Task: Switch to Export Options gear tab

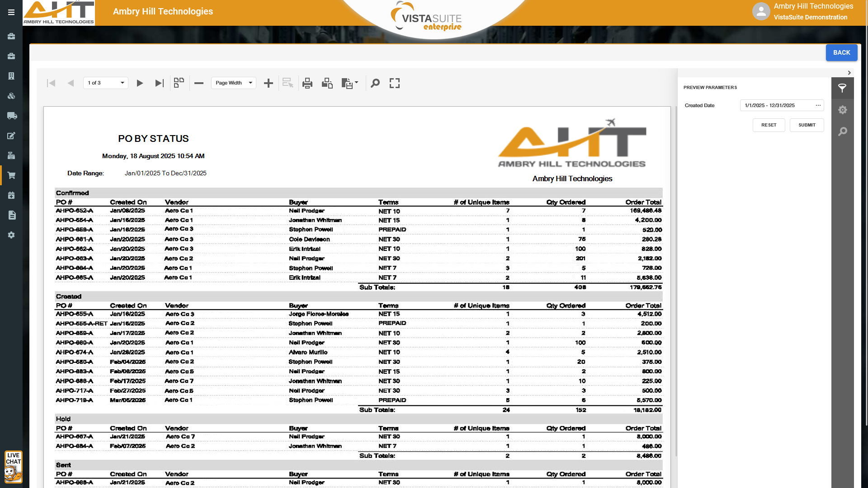Action: coord(842,110)
